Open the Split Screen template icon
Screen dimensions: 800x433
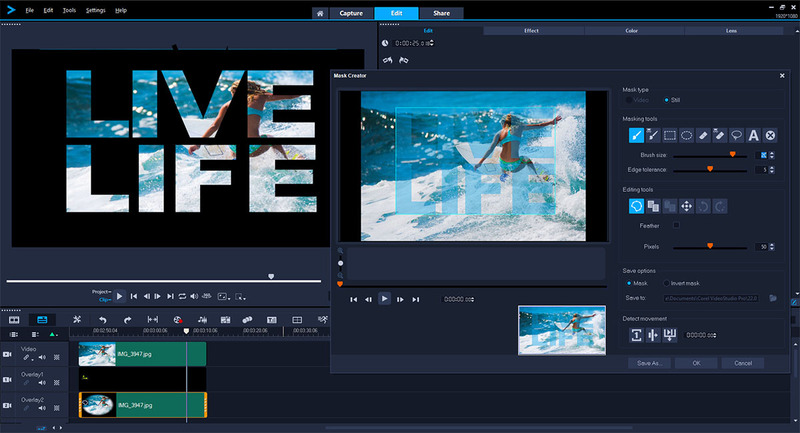tap(297, 320)
